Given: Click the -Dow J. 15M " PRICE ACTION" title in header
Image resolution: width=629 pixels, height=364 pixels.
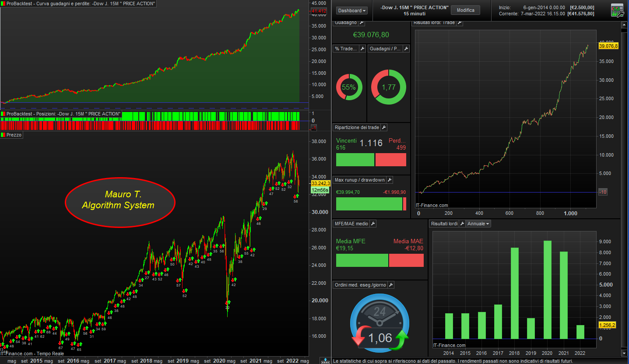Looking at the screenshot, I should (x=415, y=7).
